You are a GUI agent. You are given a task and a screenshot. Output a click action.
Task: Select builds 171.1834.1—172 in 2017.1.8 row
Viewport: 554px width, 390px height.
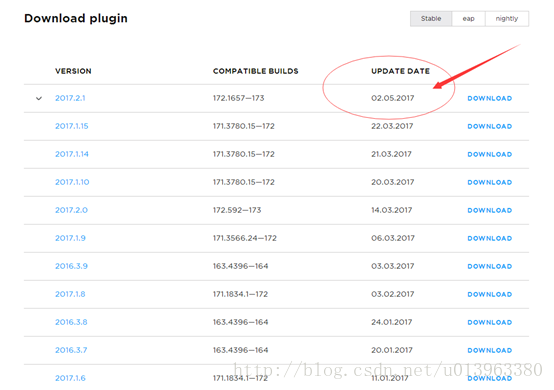tap(240, 294)
